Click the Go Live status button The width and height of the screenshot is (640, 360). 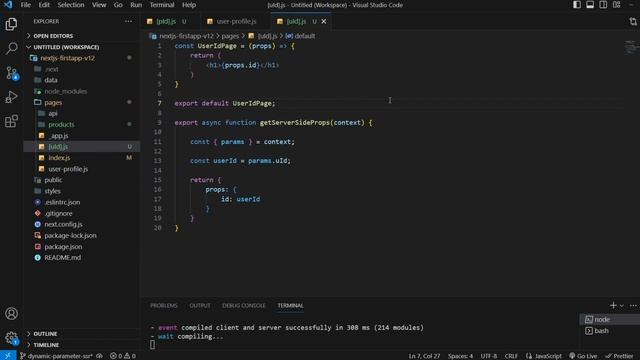(x=583, y=356)
